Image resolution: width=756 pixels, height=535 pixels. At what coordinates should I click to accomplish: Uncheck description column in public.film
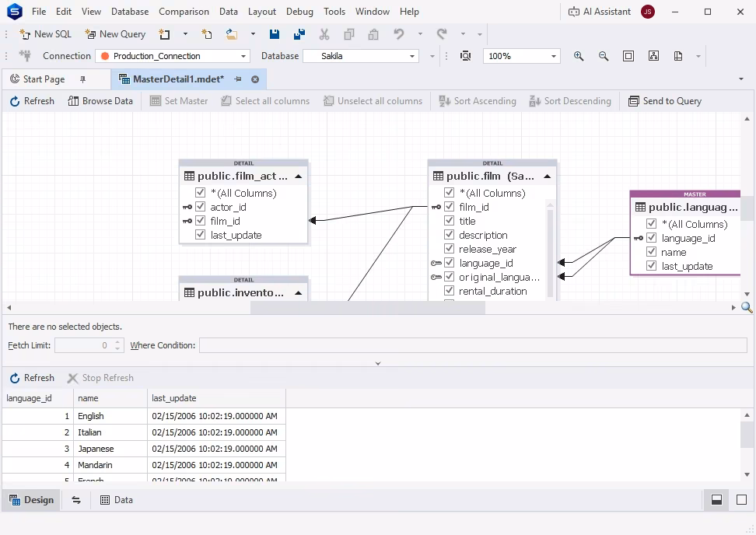pyautogui.click(x=449, y=235)
